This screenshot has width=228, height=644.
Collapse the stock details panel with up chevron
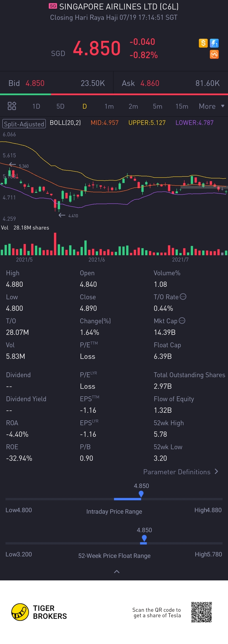[x=117, y=572]
